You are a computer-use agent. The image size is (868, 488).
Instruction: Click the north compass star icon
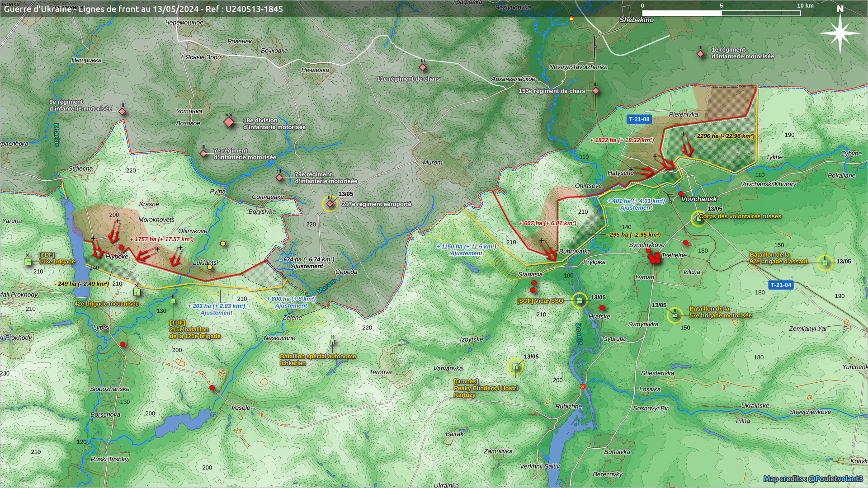[x=840, y=33]
